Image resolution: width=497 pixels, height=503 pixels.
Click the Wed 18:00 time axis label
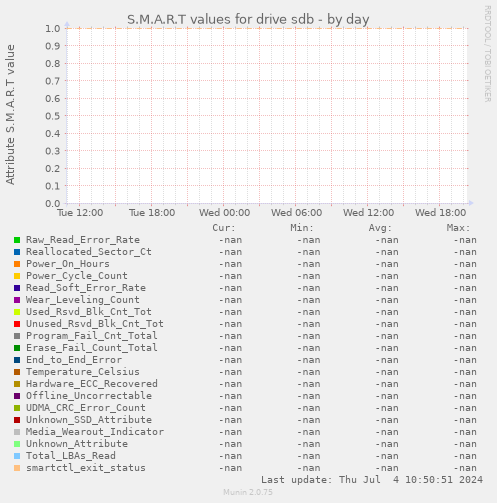440,213
